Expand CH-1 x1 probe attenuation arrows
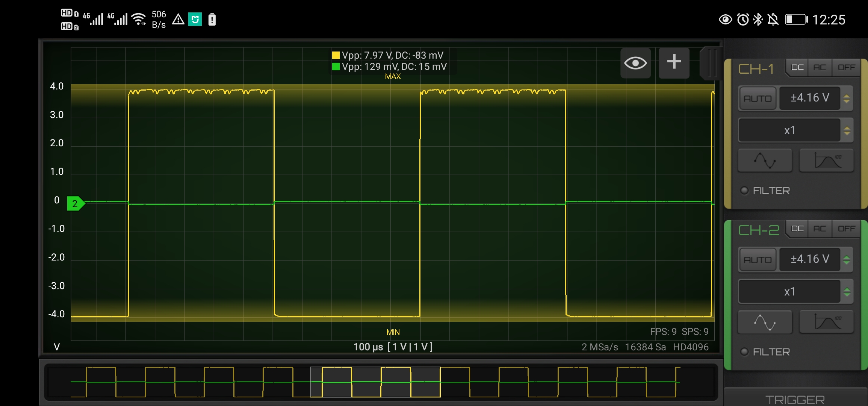 [847, 131]
